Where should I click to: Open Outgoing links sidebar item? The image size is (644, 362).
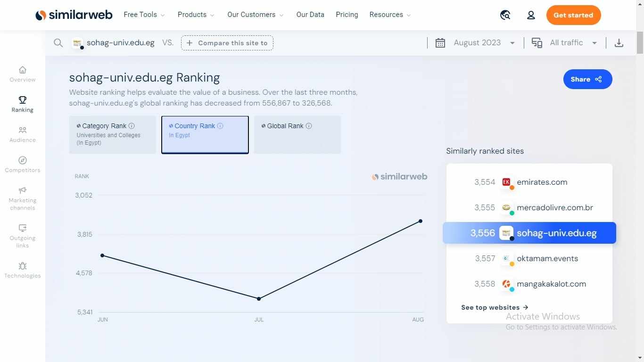[x=23, y=235]
